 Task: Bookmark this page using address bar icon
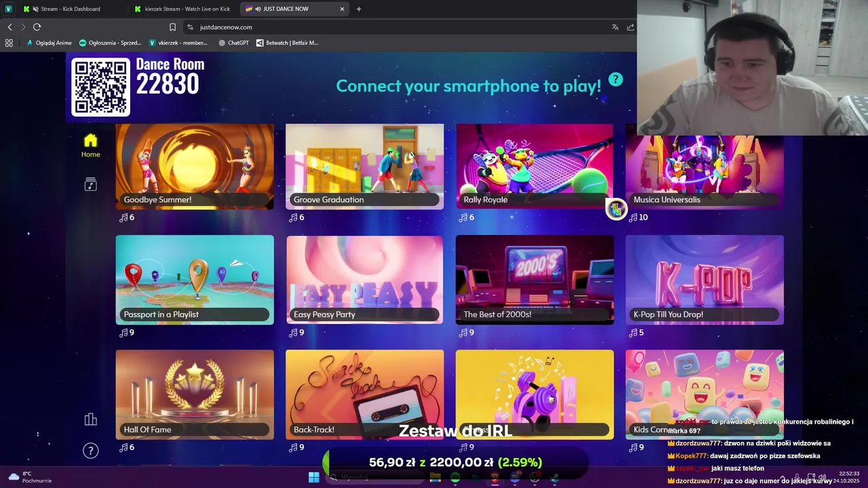pyautogui.click(x=172, y=27)
